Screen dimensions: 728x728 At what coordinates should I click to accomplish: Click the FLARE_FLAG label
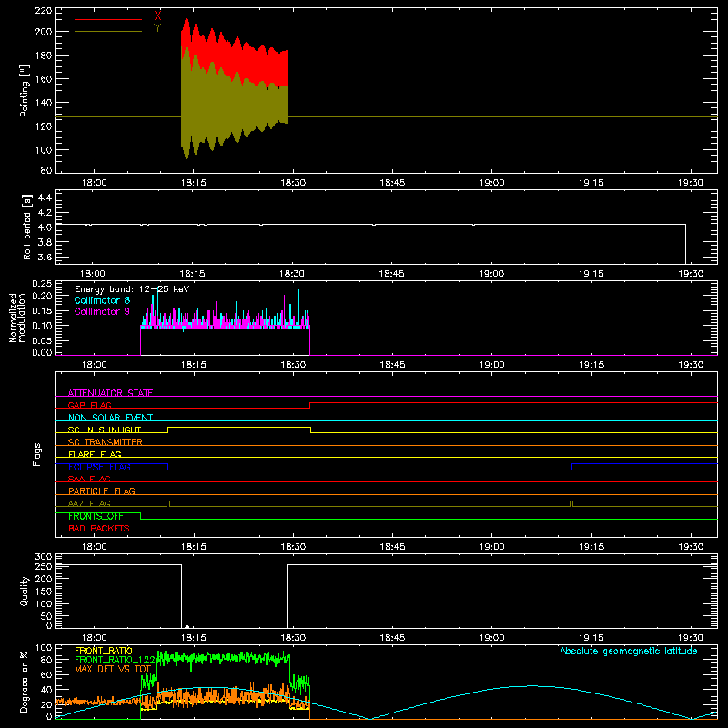[x=95, y=454]
